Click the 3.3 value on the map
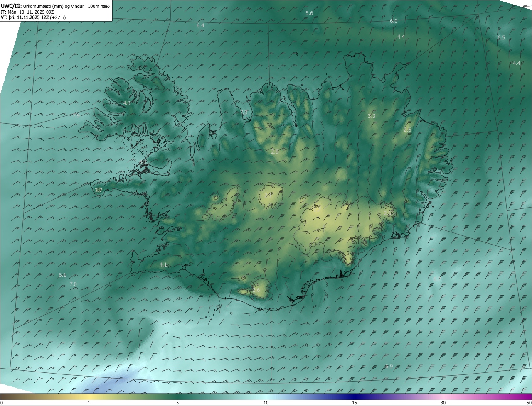The height and width of the screenshot is (406, 532). [372, 116]
